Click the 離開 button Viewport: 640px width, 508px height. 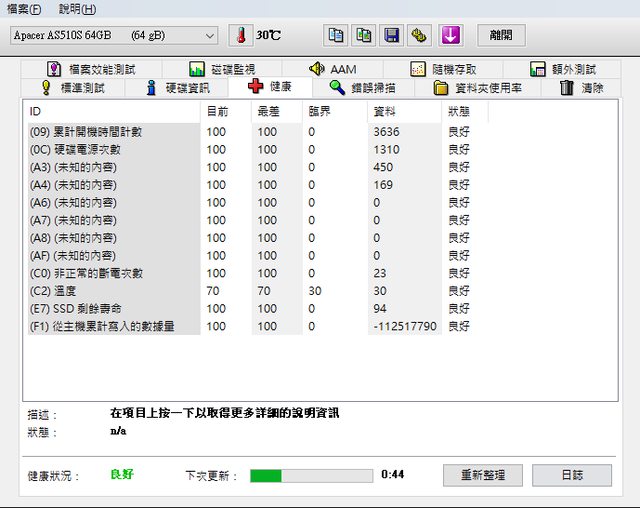pyautogui.click(x=500, y=35)
